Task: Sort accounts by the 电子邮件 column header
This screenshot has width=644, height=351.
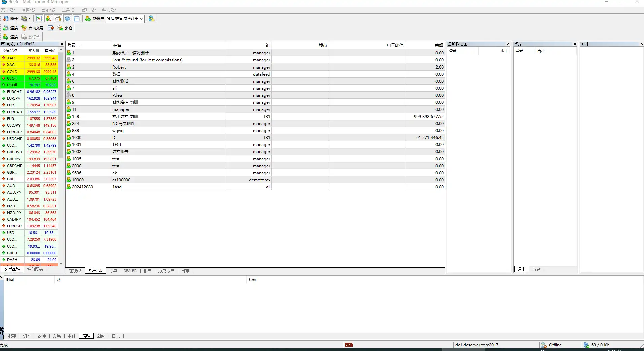Action: tap(367, 45)
